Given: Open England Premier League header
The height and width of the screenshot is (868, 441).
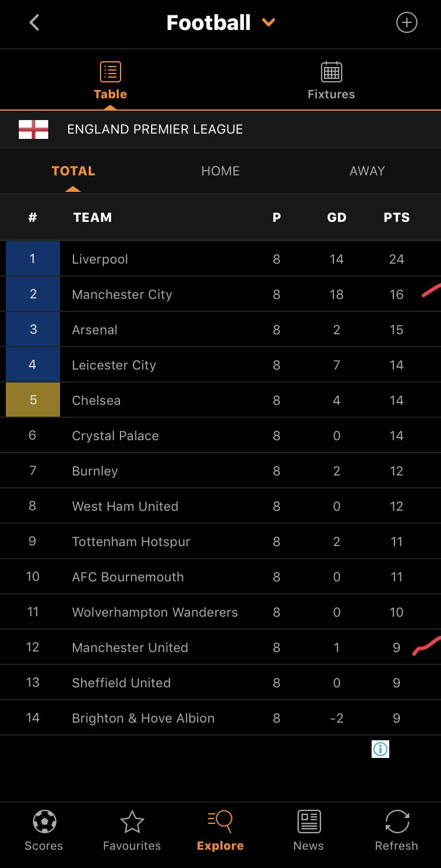Looking at the screenshot, I should 155,129.
